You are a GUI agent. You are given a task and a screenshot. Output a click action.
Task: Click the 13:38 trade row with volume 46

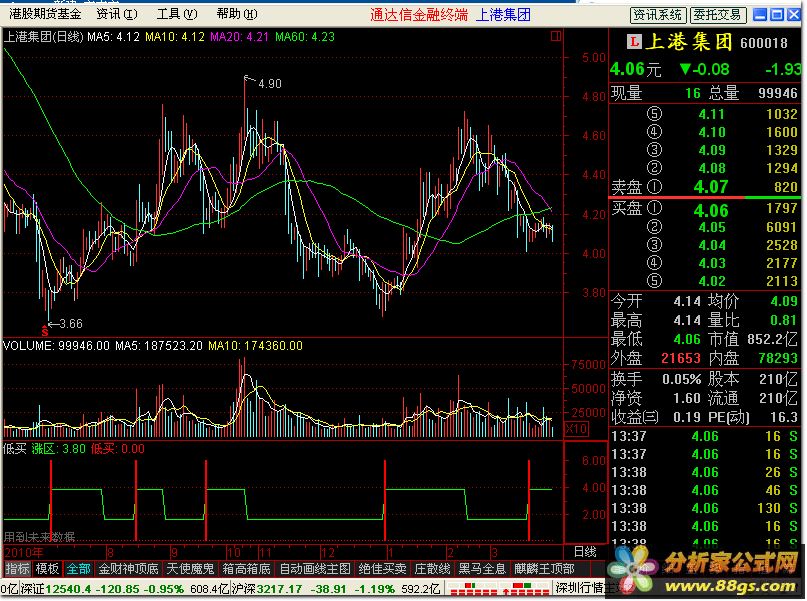pos(705,490)
